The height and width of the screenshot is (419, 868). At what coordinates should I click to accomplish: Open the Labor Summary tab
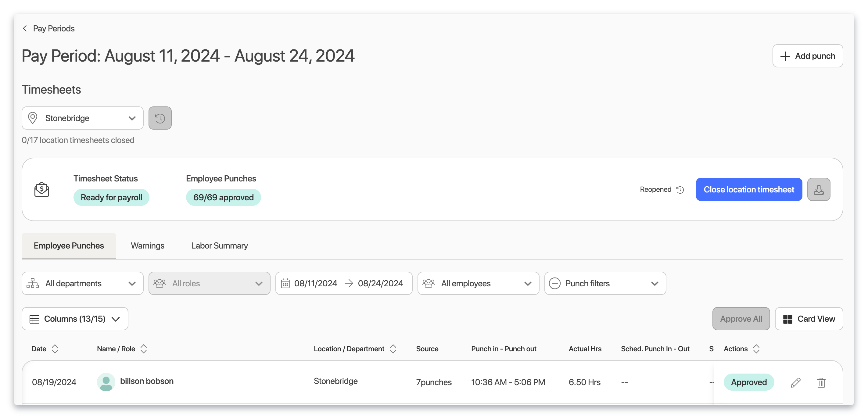pyautogui.click(x=219, y=245)
